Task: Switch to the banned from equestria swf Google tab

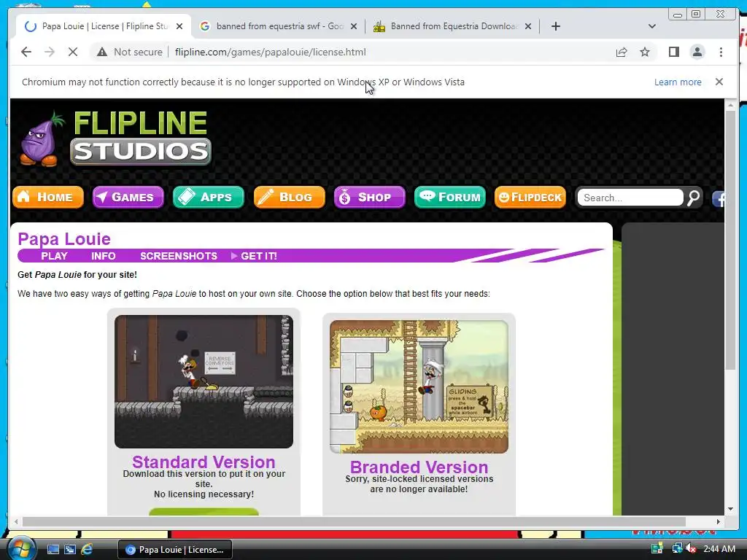Action: pyautogui.click(x=279, y=26)
